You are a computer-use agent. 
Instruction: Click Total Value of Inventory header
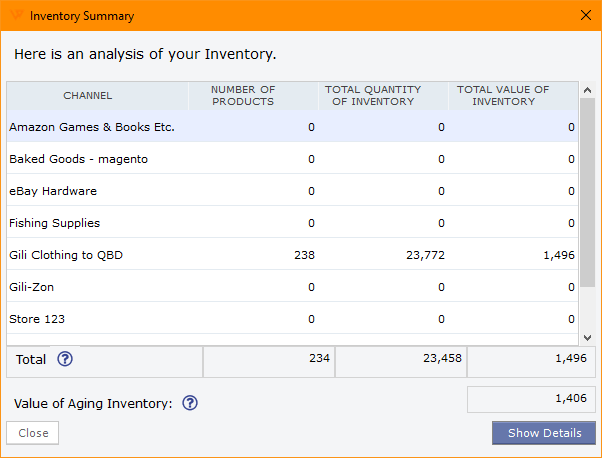point(503,96)
